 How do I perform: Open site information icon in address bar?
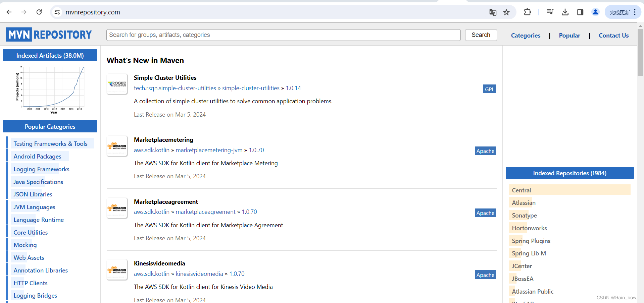[57, 12]
